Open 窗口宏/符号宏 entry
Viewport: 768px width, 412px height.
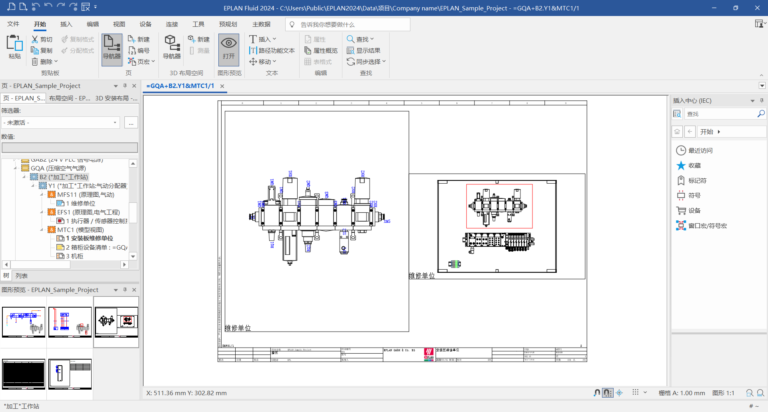701,226
